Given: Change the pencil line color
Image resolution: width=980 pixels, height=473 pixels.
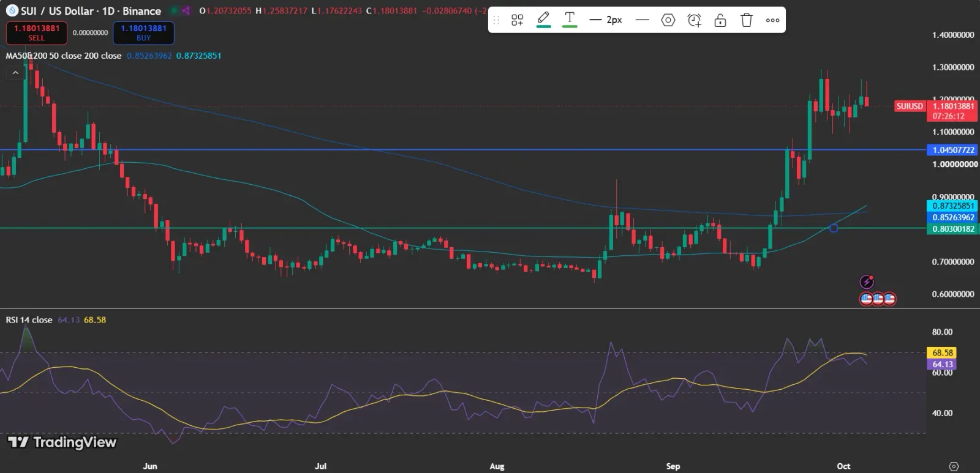Looking at the screenshot, I should click(x=543, y=20).
